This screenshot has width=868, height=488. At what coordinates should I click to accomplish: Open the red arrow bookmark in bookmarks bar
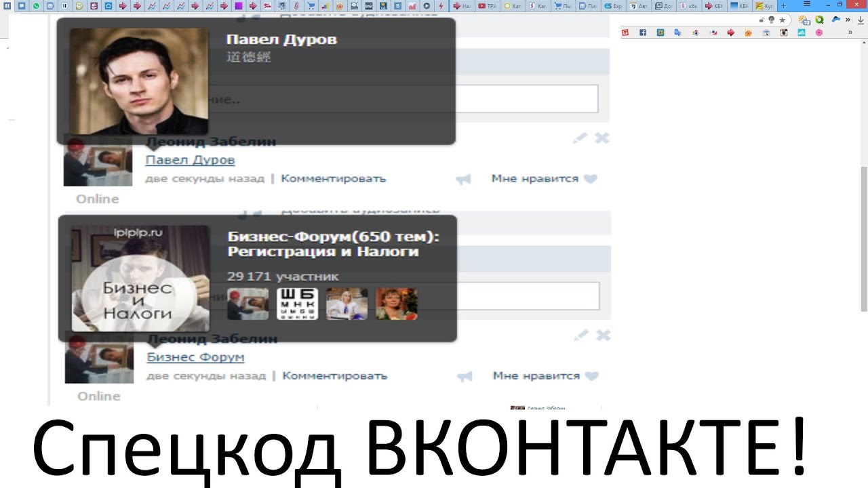coord(731,33)
